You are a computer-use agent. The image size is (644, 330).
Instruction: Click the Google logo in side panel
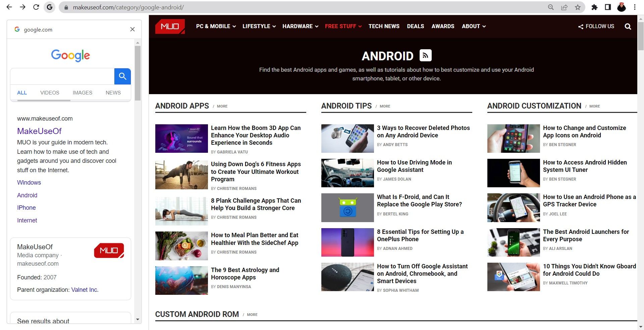[70, 55]
